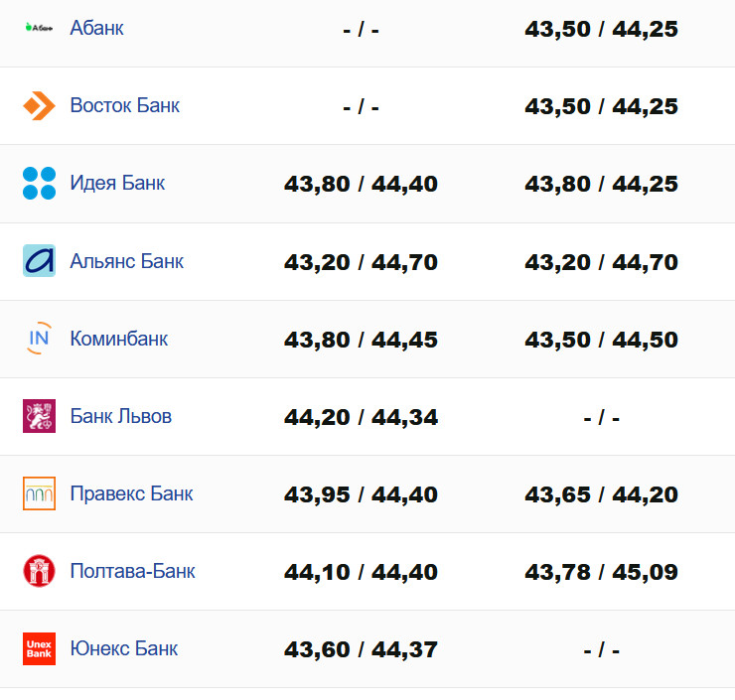Click the Правекс Банк orange square logo
735x700 pixels.
coord(39,493)
